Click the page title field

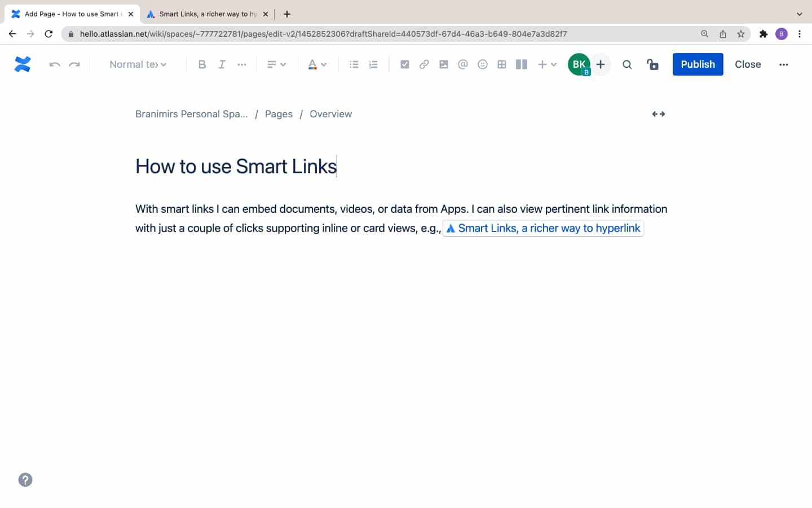[x=236, y=167]
